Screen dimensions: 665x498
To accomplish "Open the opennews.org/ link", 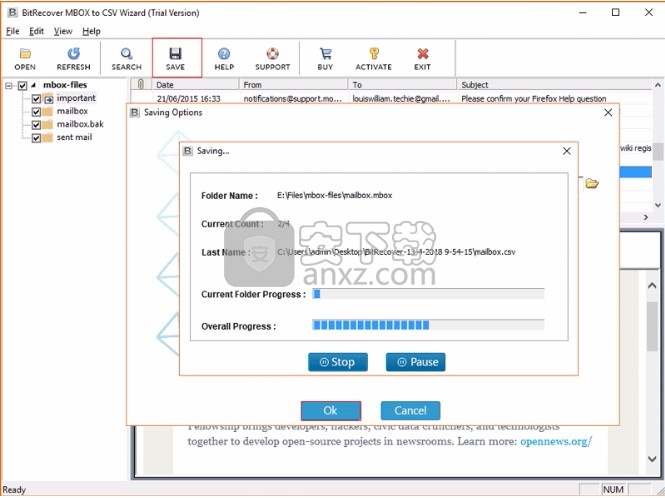I will (556, 441).
